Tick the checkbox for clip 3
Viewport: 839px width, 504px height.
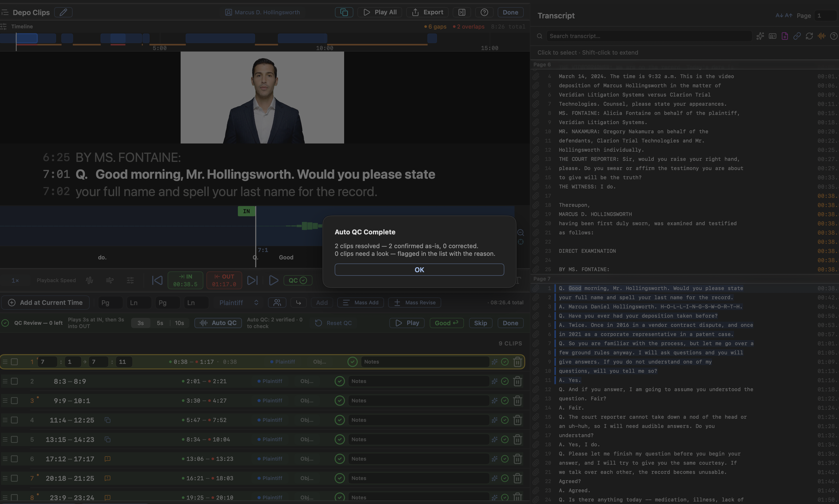[14, 400]
